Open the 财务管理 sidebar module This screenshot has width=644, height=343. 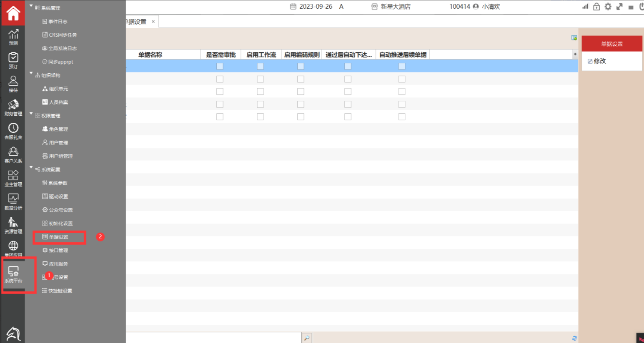coord(13,107)
